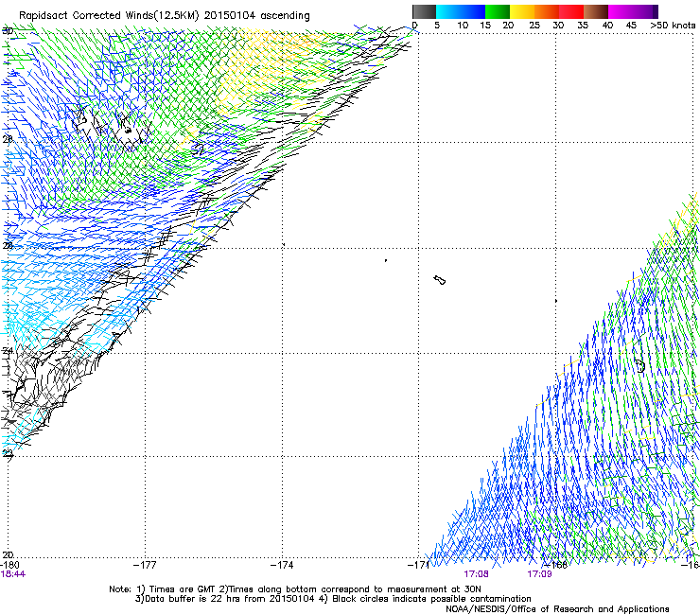Click the '>50 knots' legend label
The image size is (700, 615).
click(x=673, y=25)
